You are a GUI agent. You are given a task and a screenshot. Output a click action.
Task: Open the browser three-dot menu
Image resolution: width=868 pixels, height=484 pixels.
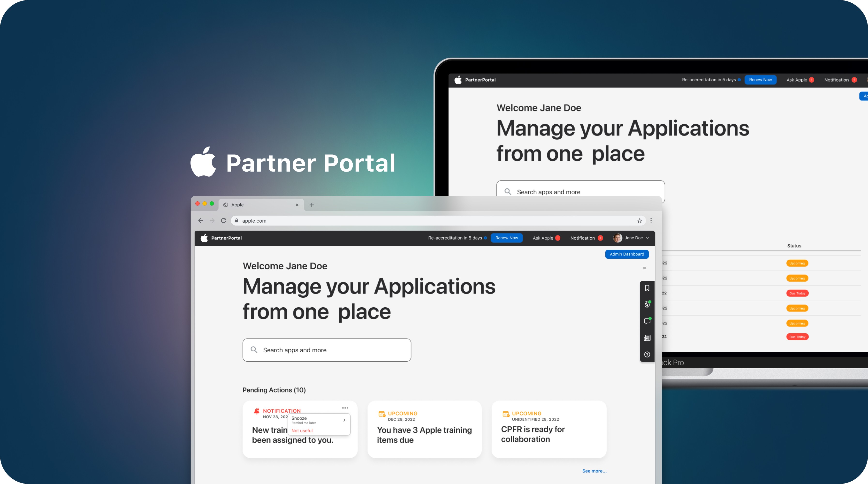[651, 220]
